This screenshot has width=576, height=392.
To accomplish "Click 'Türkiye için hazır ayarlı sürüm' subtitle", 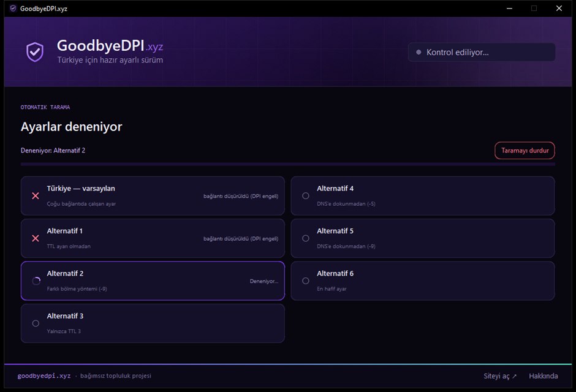I will [110, 60].
